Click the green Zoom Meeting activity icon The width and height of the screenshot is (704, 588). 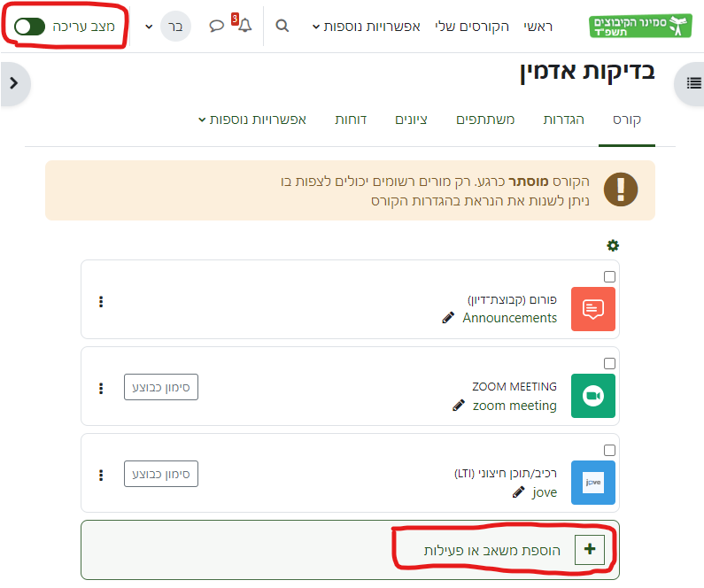coord(592,396)
